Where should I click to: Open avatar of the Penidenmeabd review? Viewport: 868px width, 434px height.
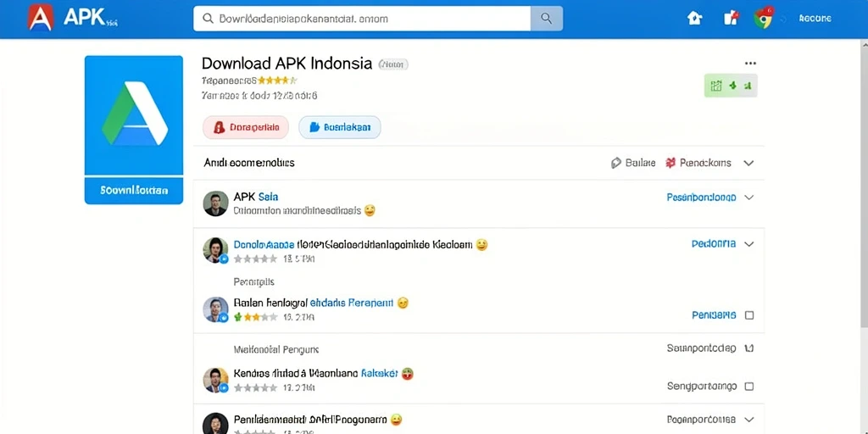215,424
